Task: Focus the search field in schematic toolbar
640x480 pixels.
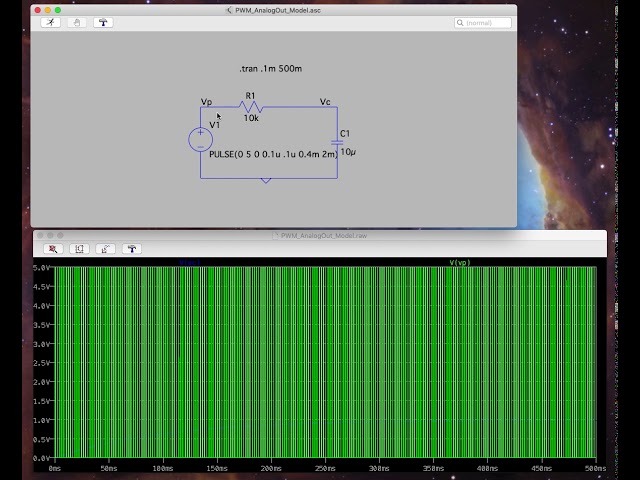Action: click(483, 23)
